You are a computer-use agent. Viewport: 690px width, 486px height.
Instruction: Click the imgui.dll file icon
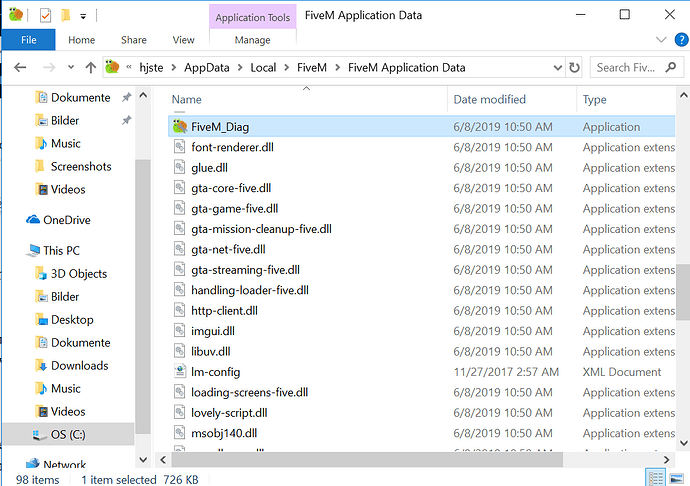click(x=180, y=331)
